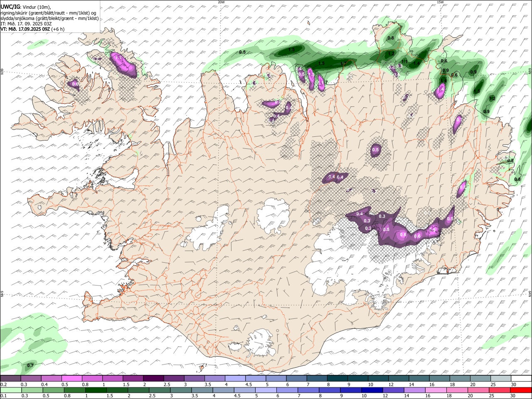Select the violet swatch starting at 14, lower scale
The height and width of the screenshot is (399, 532).
point(414,390)
